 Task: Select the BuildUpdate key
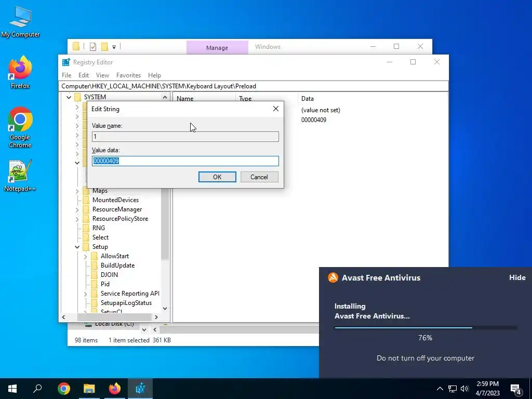pyautogui.click(x=117, y=265)
